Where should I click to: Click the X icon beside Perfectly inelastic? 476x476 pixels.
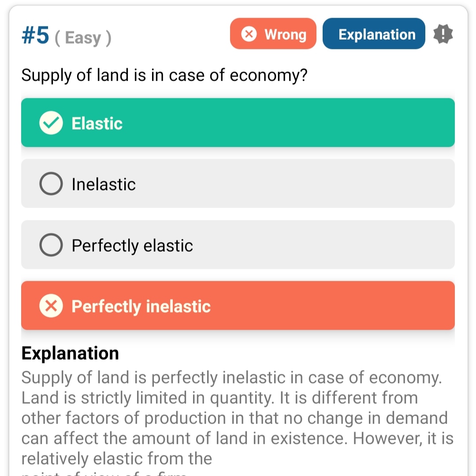[51, 306]
